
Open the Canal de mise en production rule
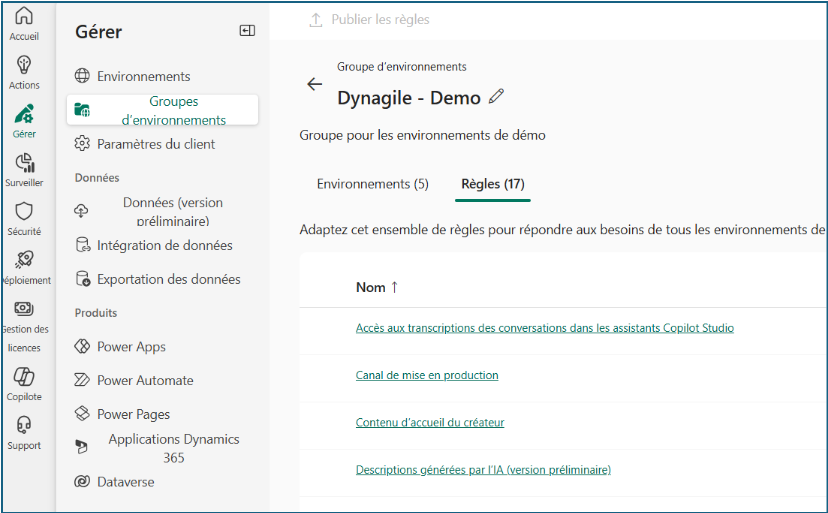(427, 375)
